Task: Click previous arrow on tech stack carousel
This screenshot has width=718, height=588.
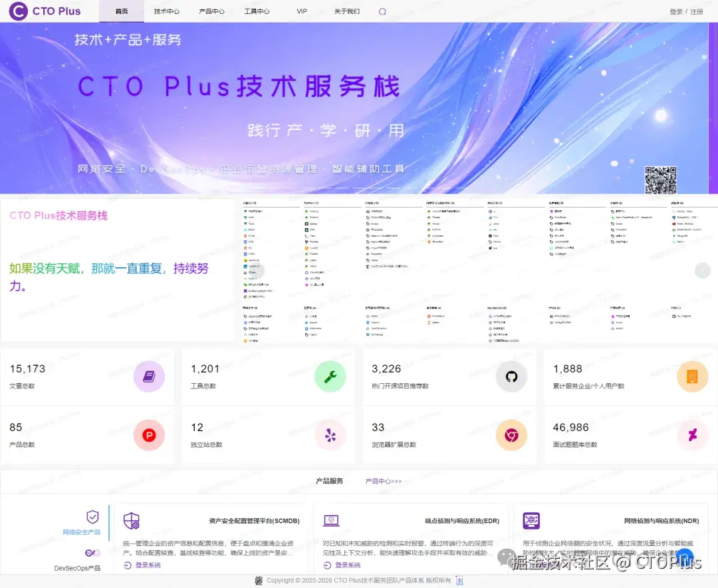Action: (x=257, y=271)
